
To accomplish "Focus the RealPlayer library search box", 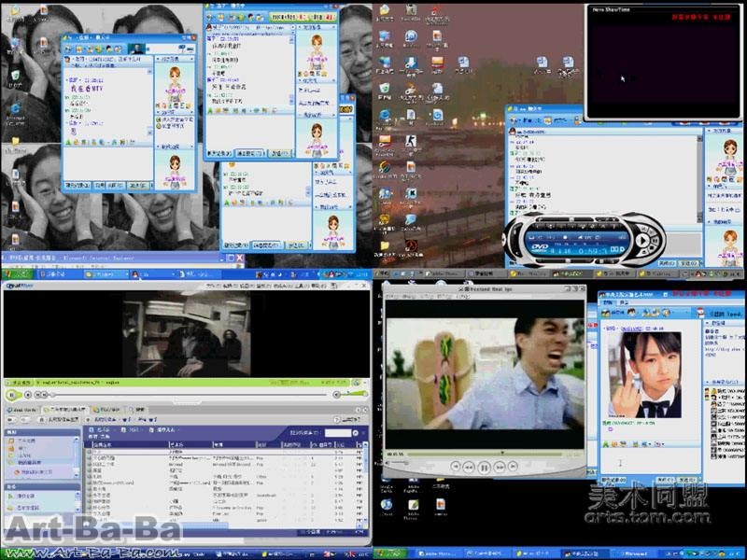I will coord(338,433).
